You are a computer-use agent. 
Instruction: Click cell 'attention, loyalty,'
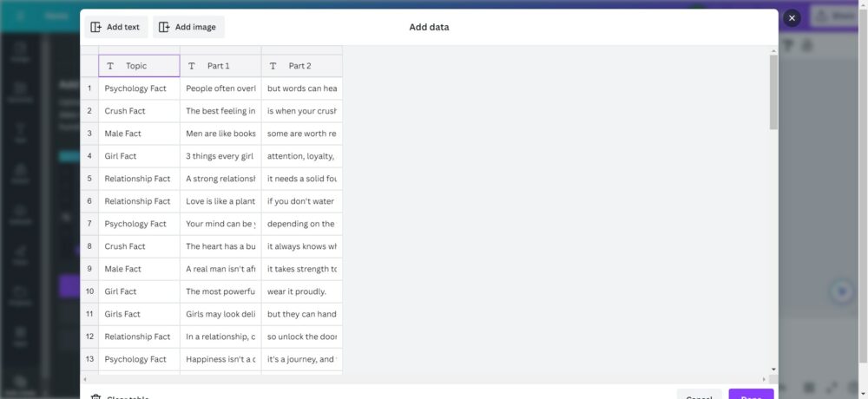click(x=302, y=156)
